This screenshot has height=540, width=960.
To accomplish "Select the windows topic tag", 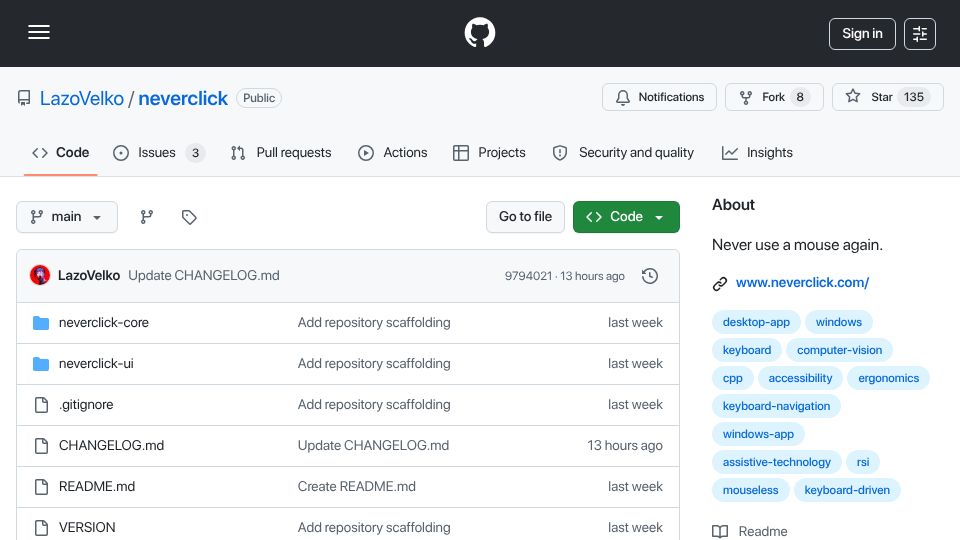I will [x=838, y=322].
